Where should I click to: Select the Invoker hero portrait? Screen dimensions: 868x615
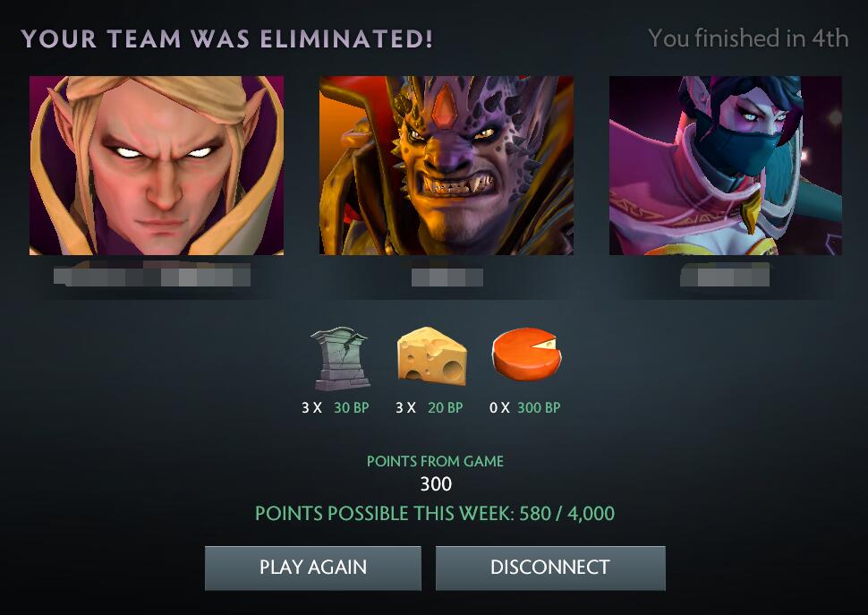pyautogui.click(x=157, y=166)
